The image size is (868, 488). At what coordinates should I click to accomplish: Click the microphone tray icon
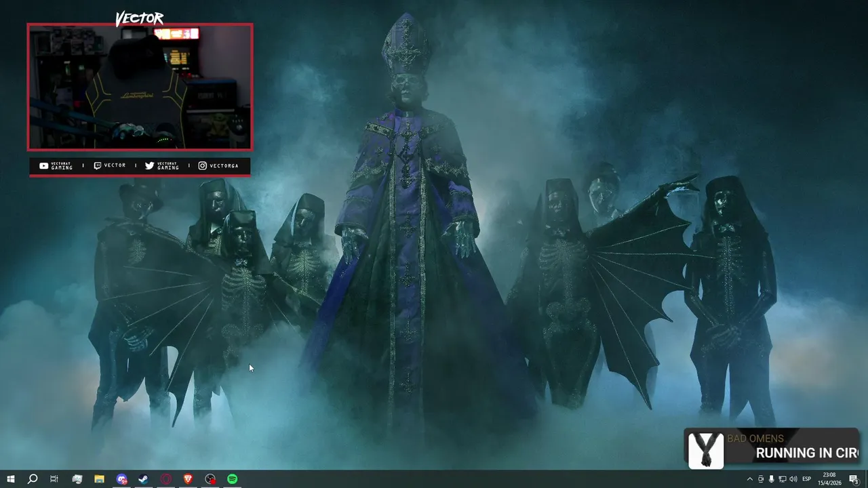click(x=772, y=479)
